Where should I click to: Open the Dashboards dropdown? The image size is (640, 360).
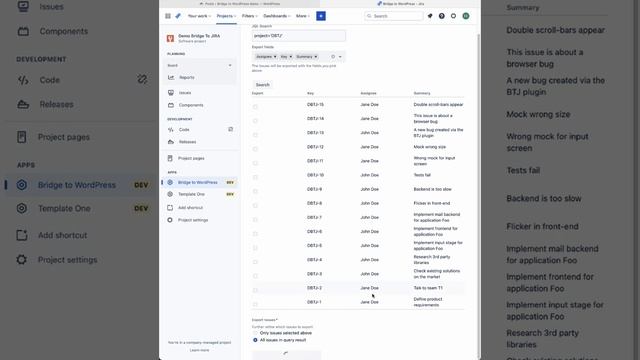coord(277,16)
